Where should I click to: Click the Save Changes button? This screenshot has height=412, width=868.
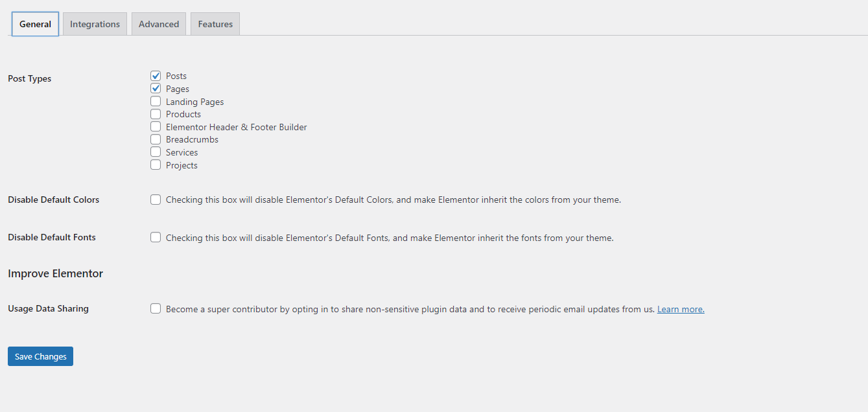coord(40,356)
